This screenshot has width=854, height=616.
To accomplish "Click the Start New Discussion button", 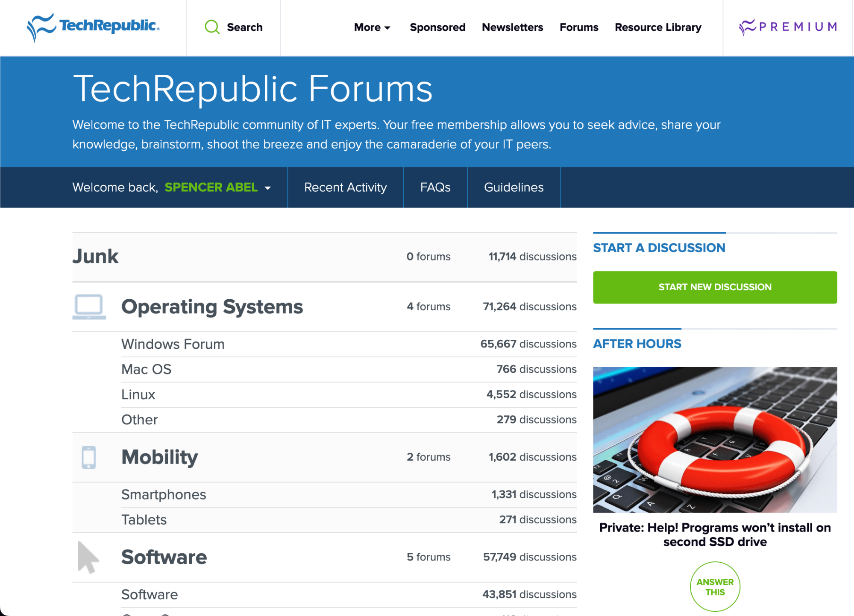I will coord(715,287).
